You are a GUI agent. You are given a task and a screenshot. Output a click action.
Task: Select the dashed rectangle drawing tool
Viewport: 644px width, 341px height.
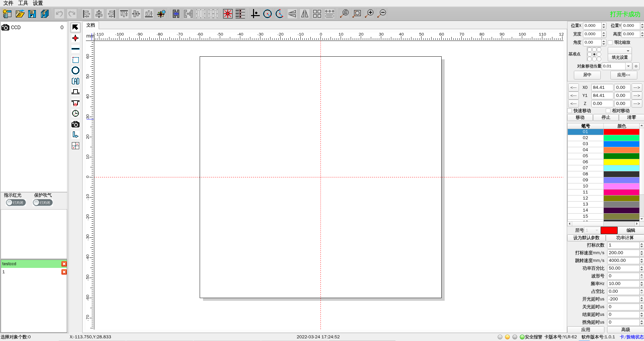coord(76,60)
